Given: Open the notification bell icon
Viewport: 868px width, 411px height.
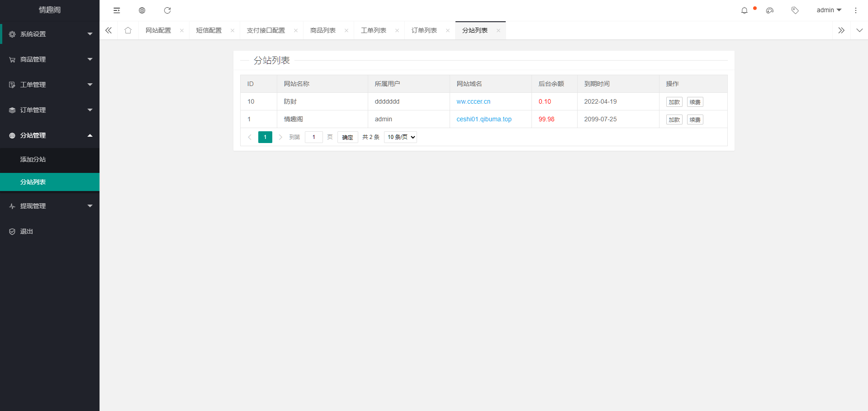Looking at the screenshot, I should pos(744,10).
